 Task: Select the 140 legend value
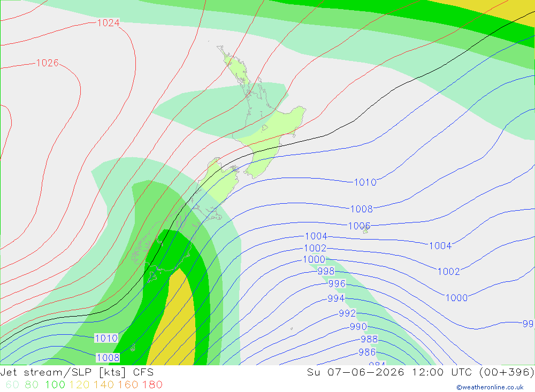(x=104, y=385)
